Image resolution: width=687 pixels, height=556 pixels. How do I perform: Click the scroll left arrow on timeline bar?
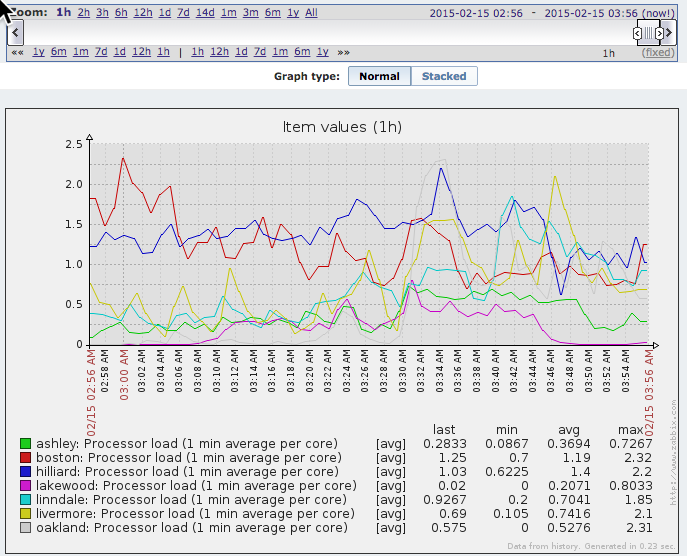pyautogui.click(x=14, y=33)
